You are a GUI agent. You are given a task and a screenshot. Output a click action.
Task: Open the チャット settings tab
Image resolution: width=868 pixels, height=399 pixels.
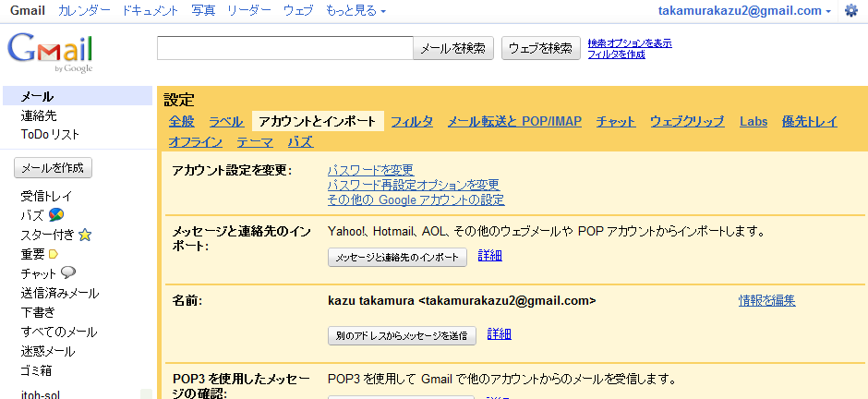616,122
